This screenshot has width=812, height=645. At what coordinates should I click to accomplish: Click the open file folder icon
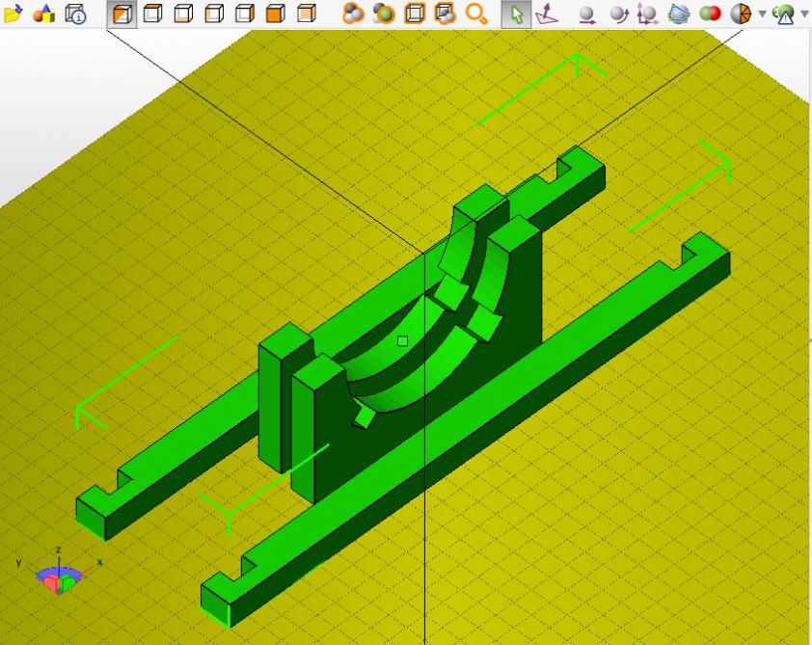(13, 13)
